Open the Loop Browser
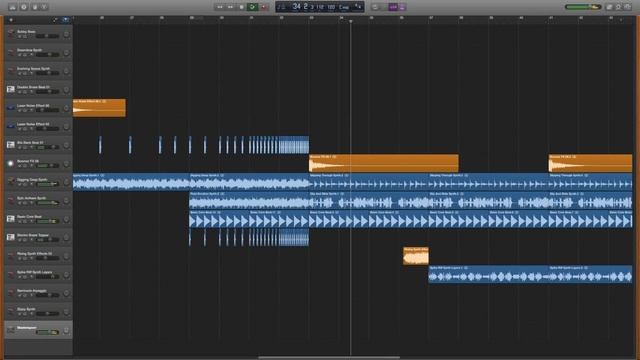640x360 pixels. coord(618,7)
